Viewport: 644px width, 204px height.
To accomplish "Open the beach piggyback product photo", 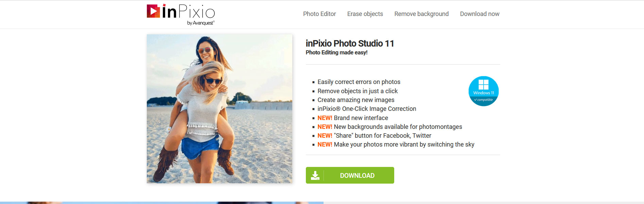I will pos(220,109).
